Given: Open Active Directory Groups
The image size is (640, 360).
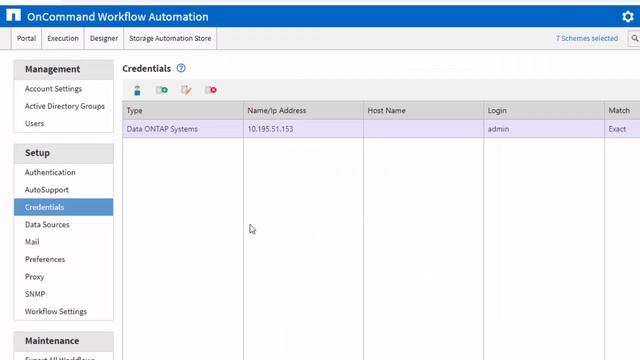Looking at the screenshot, I should pos(64,106).
